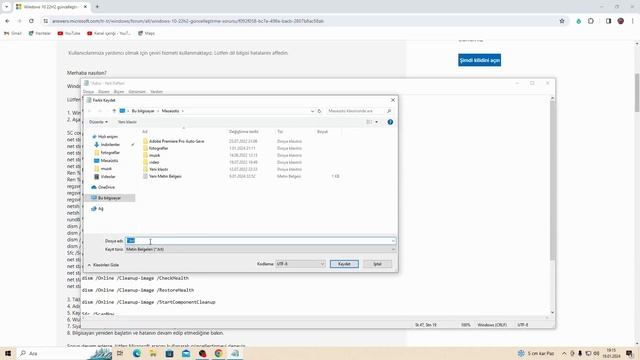Open Chrome icon on taskbar
The width and height of the screenshot is (640, 360).
219,353
